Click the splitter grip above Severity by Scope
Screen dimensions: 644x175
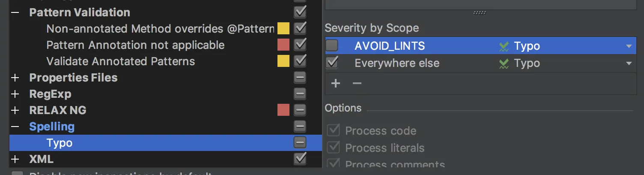point(479,13)
